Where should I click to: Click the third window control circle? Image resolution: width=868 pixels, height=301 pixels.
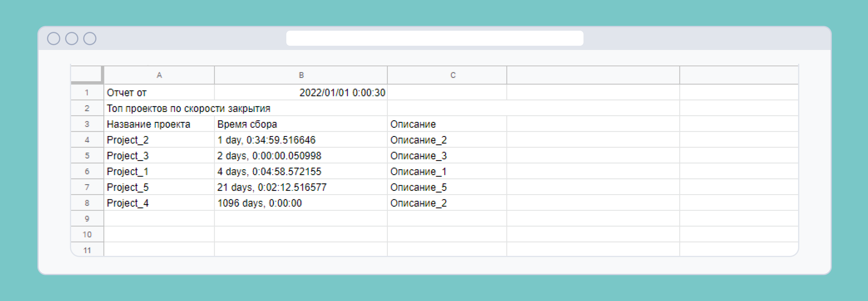pyautogui.click(x=90, y=39)
